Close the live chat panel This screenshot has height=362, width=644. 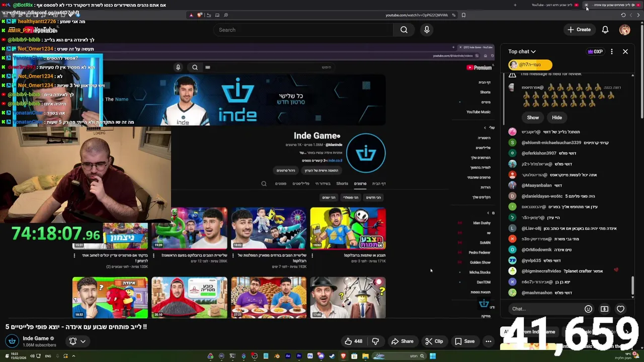click(x=625, y=51)
